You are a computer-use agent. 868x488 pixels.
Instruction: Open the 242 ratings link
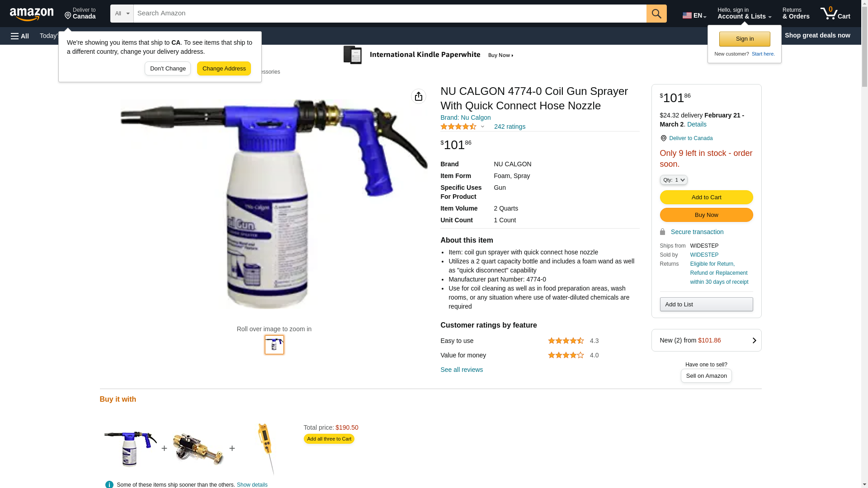click(509, 127)
